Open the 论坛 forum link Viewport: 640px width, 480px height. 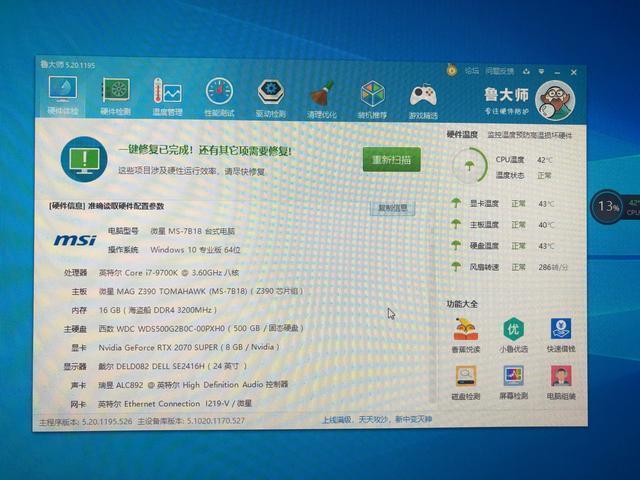(471, 71)
